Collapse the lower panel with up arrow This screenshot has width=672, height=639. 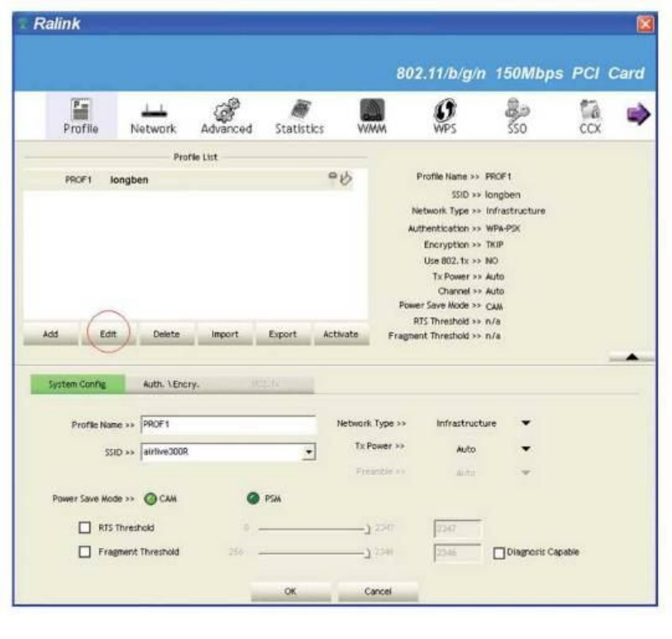[x=632, y=356]
